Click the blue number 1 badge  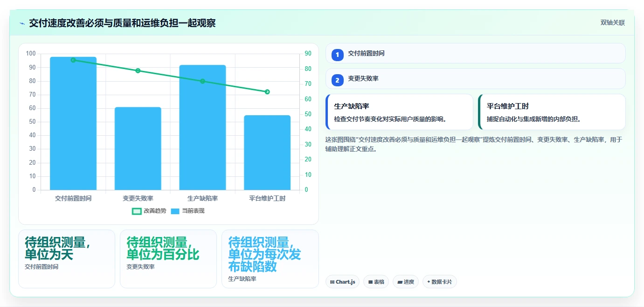[338, 55]
